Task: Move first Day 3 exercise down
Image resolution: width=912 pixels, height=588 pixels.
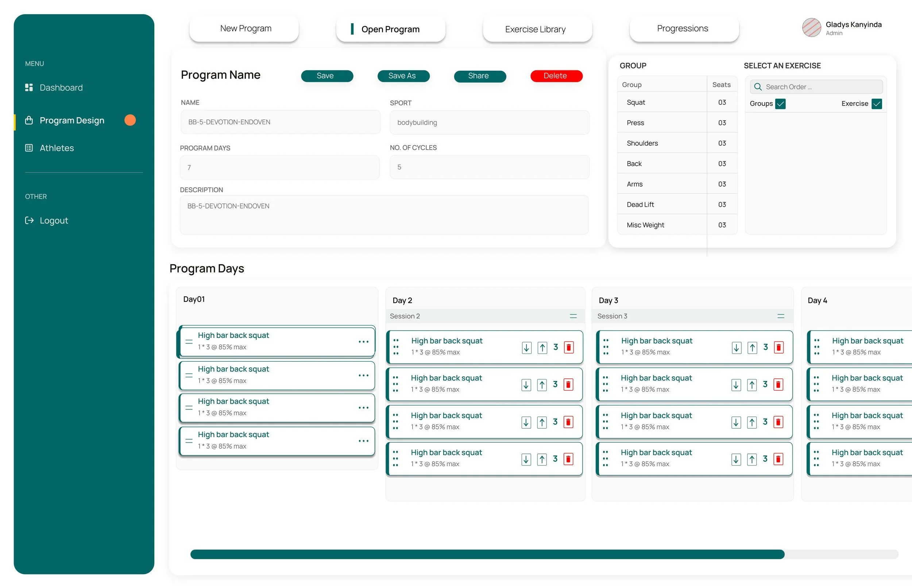Action: point(736,347)
